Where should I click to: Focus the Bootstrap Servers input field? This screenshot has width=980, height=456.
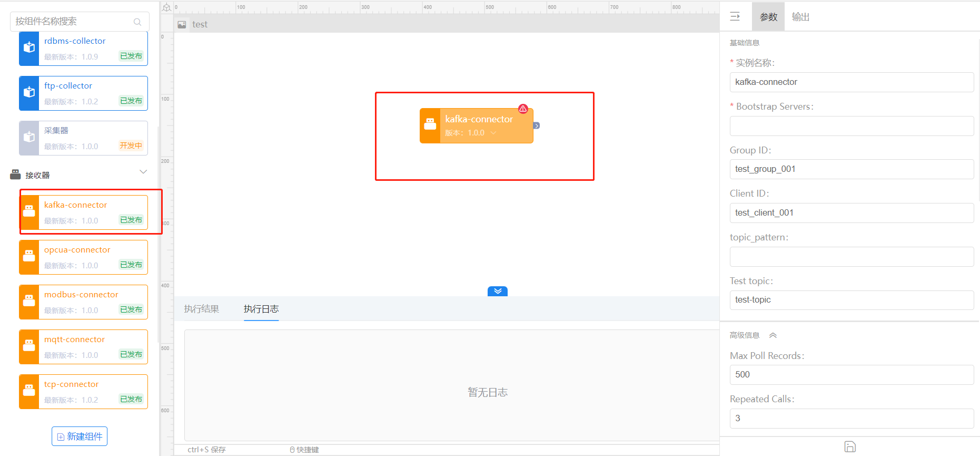[x=852, y=126]
